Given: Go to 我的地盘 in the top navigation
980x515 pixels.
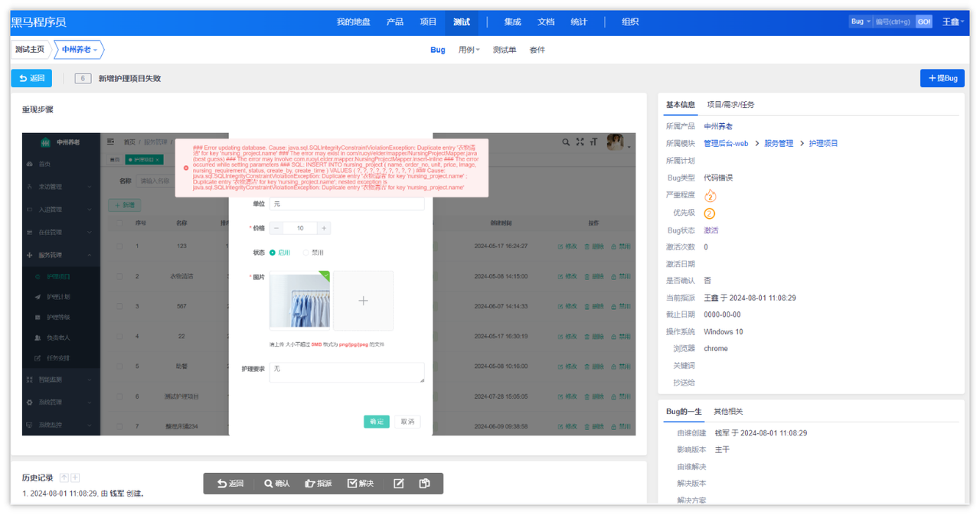Looking at the screenshot, I should click(354, 21).
